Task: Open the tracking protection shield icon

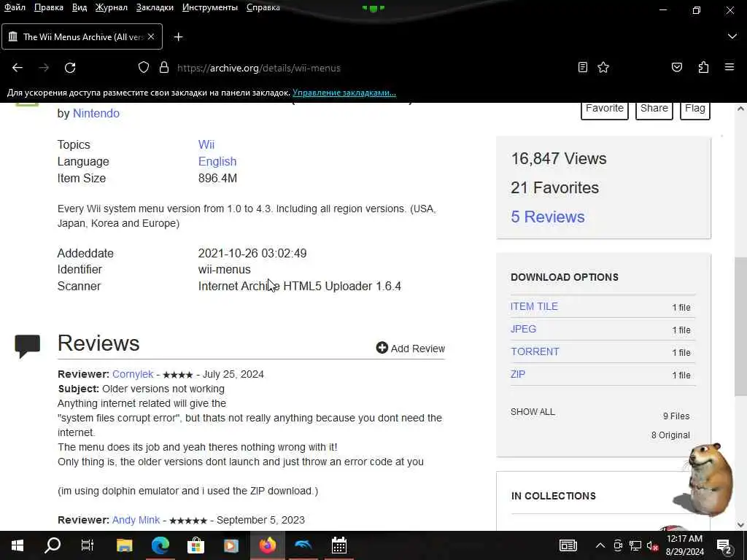Action: point(144,68)
